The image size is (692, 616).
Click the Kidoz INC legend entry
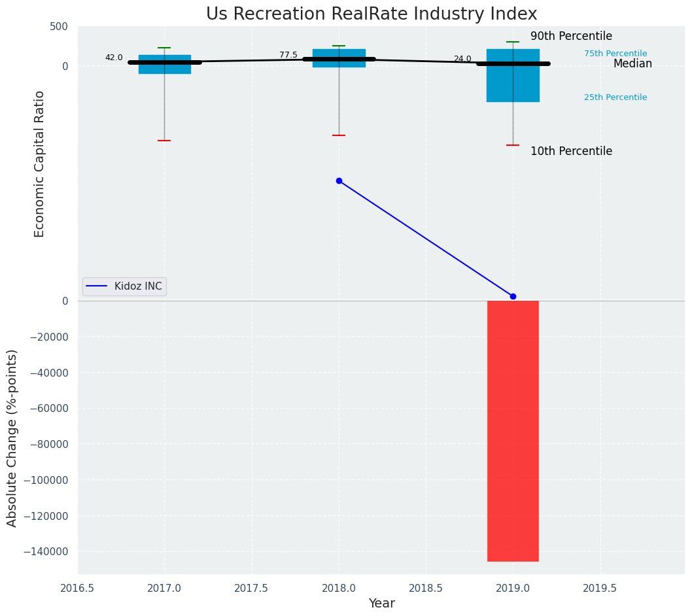tap(124, 286)
